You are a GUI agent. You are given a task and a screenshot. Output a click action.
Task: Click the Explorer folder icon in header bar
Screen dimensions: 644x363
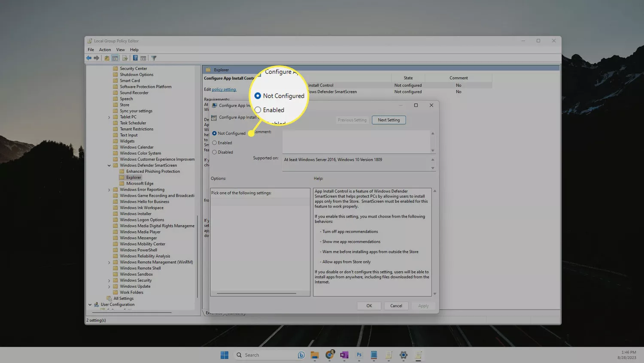(x=208, y=70)
